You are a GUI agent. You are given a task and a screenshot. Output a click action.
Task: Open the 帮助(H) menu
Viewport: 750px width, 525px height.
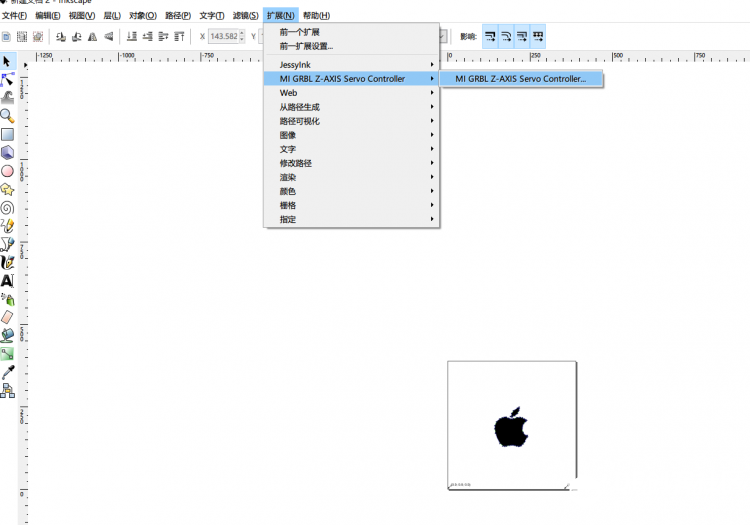click(317, 15)
